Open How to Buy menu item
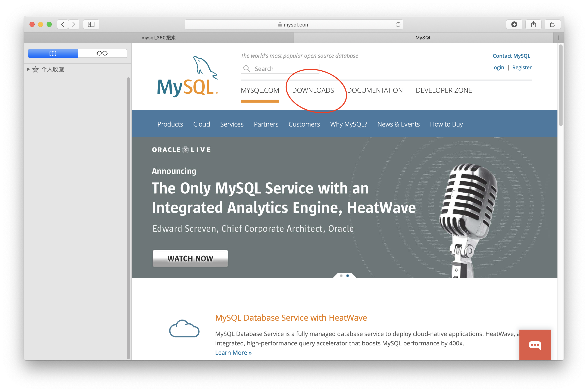The image size is (588, 392). click(x=446, y=124)
